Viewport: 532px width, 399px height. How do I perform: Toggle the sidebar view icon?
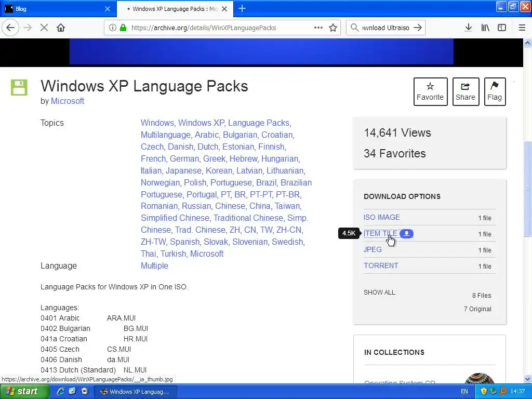[502, 28]
